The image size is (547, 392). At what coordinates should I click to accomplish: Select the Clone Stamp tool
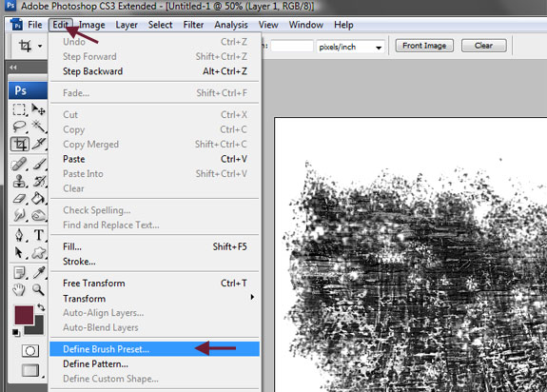point(19,182)
